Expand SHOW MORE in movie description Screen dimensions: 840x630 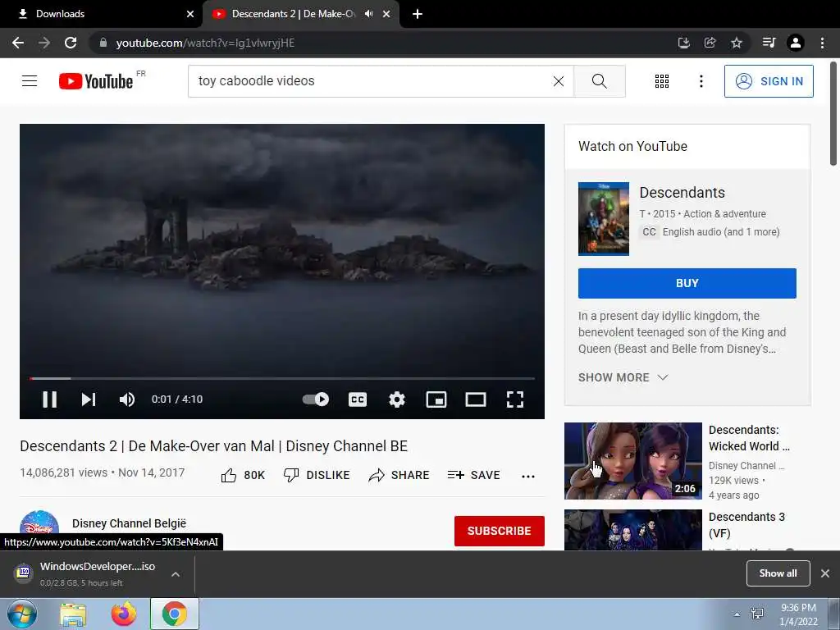tap(623, 377)
